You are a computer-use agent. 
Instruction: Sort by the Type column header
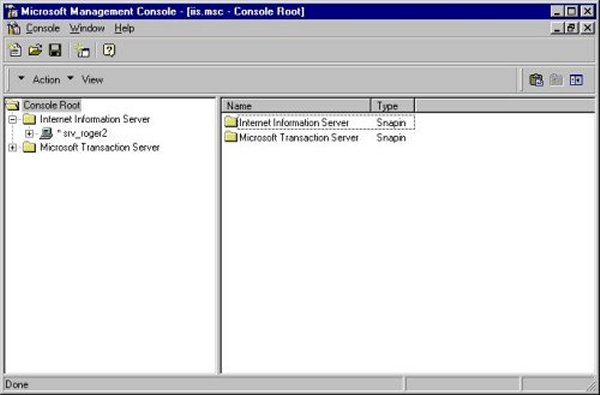393,106
